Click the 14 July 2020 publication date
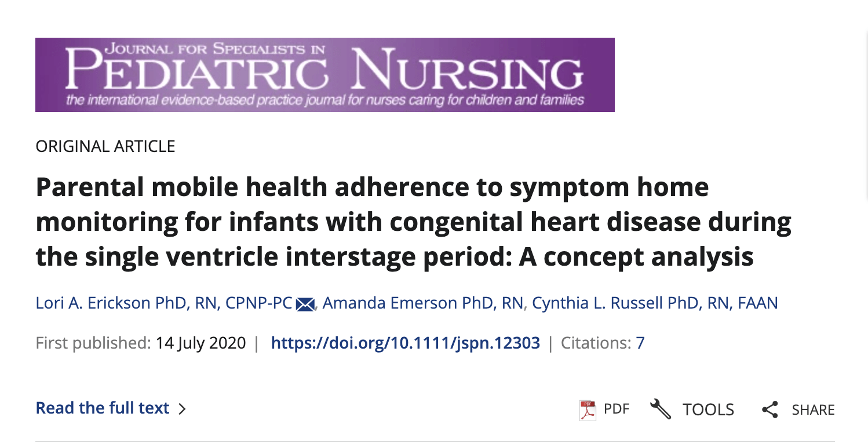Screen dimensions: 868x442 [x=201, y=343]
